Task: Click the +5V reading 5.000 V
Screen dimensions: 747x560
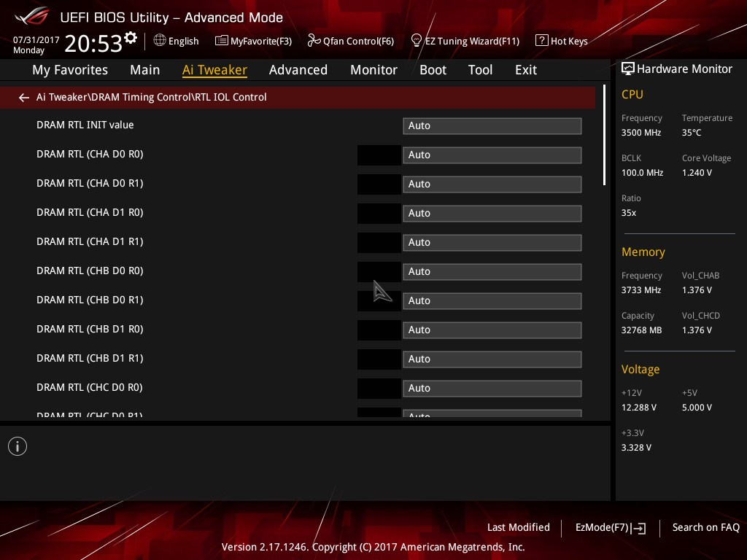Action: 697,408
